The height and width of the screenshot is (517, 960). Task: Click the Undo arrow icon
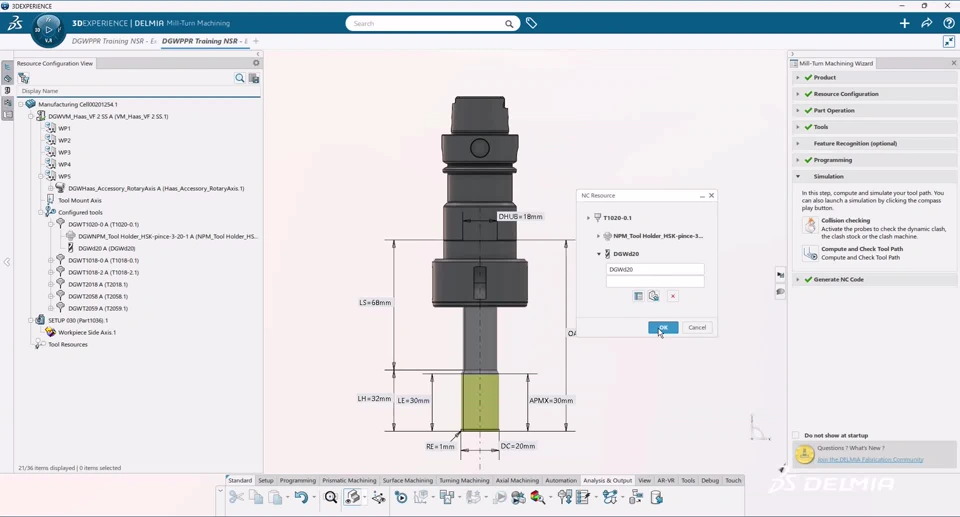point(301,497)
